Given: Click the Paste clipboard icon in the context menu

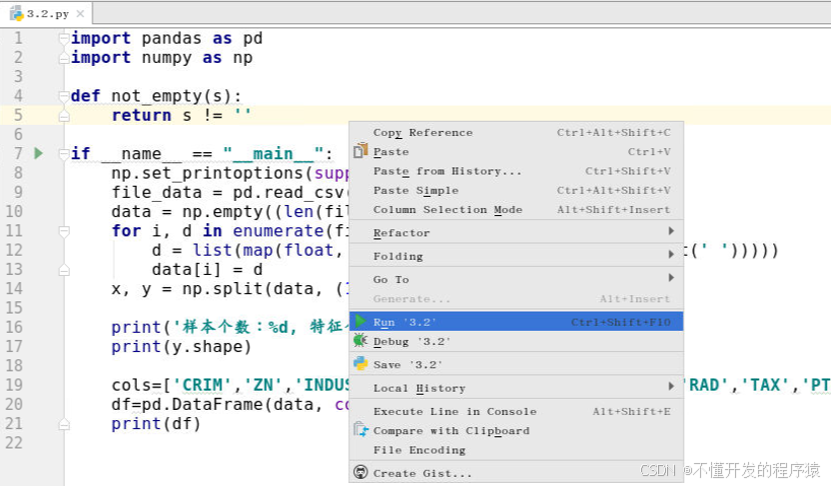Looking at the screenshot, I should (361, 151).
